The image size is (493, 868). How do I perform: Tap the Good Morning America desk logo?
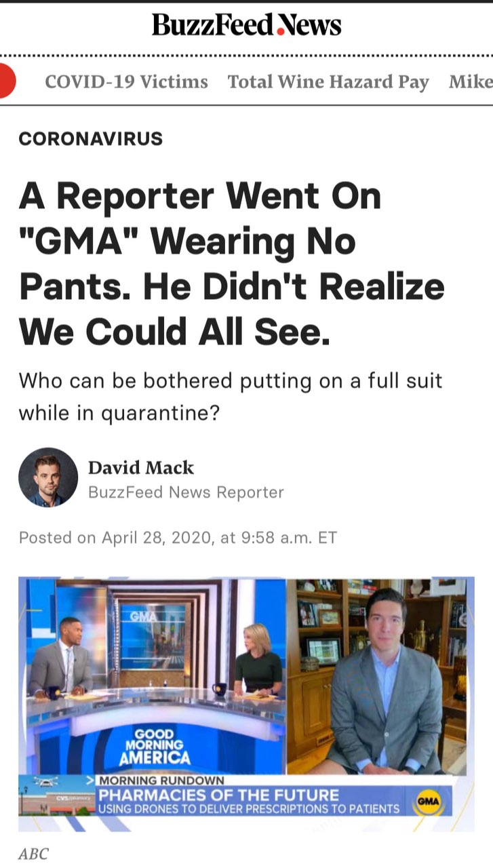(154, 747)
